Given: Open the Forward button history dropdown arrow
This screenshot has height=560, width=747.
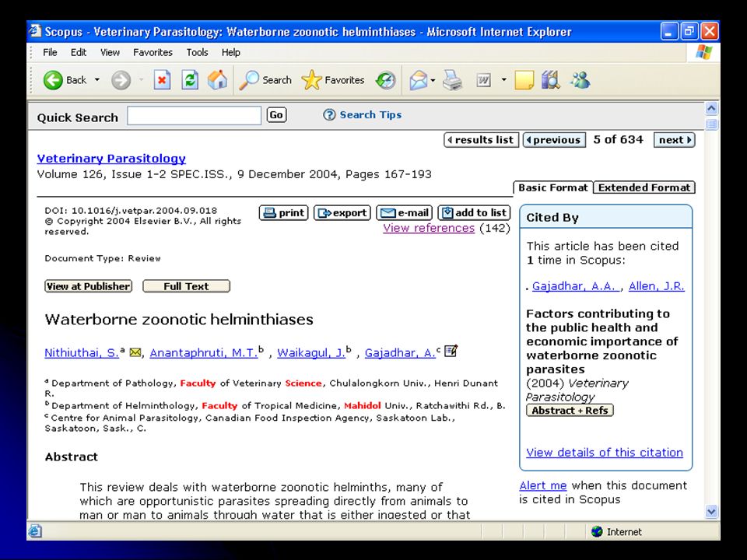Looking at the screenshot, I should click(x=142, y=80).
